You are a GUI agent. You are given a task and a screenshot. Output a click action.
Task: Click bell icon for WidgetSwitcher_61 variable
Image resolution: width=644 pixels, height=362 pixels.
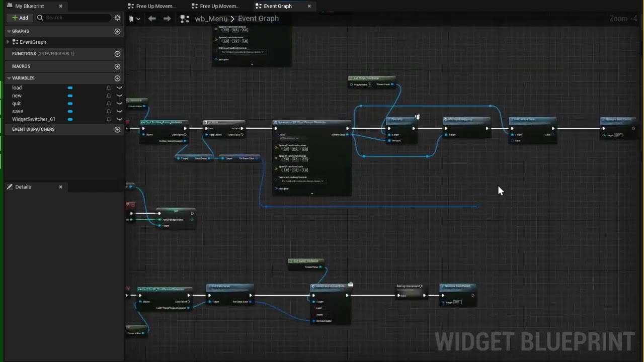tap(108, 119)
